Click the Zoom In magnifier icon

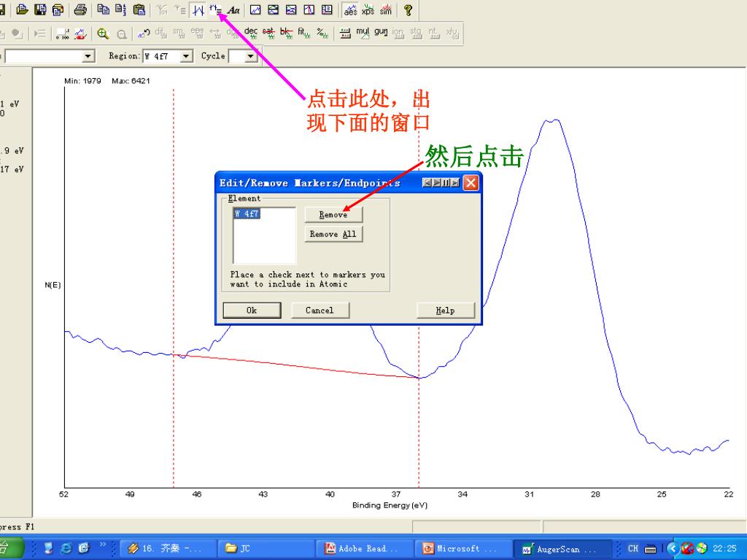pyautogui.click(x=103, y=34)
